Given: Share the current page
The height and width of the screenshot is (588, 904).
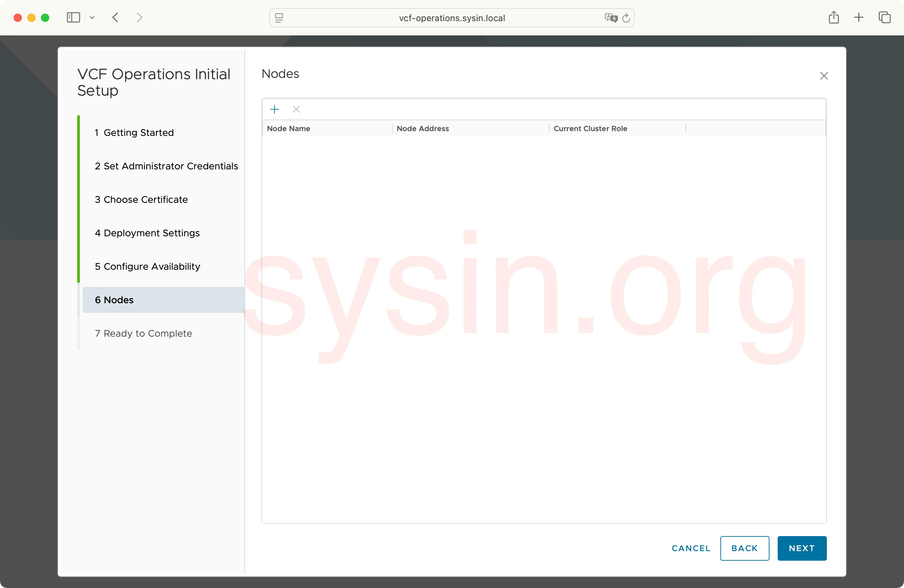Looking at the screenshot, I should (834, 17).
